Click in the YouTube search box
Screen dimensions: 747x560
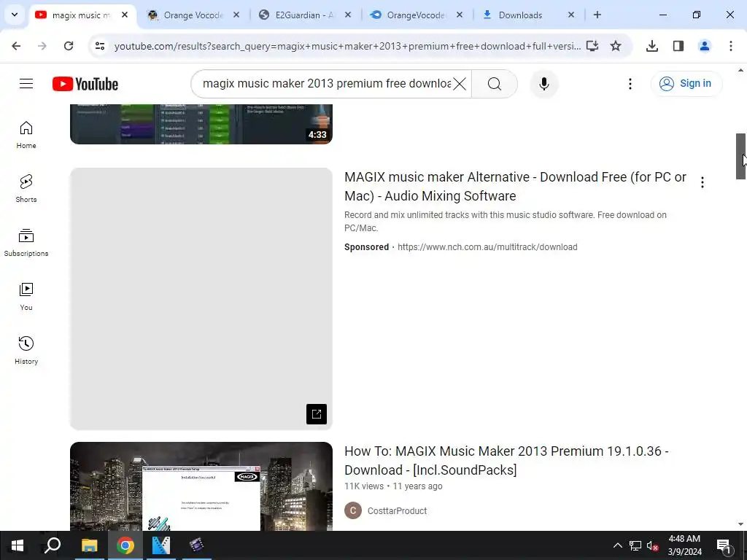point(326,84)
